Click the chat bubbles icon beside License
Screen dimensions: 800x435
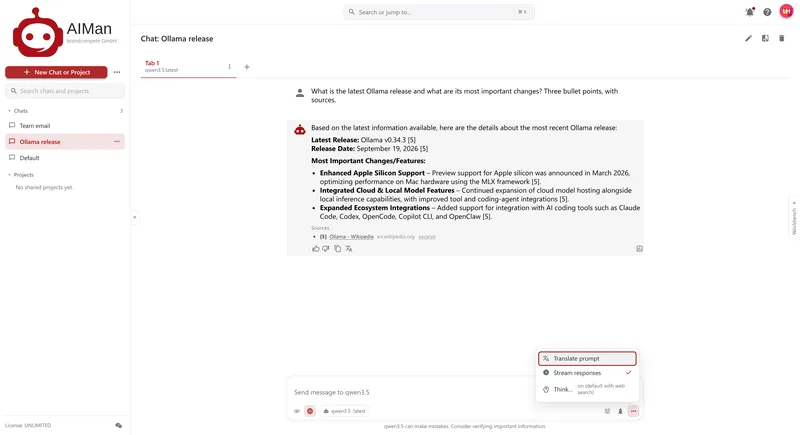pyautogui.click(x=119, y=425)
